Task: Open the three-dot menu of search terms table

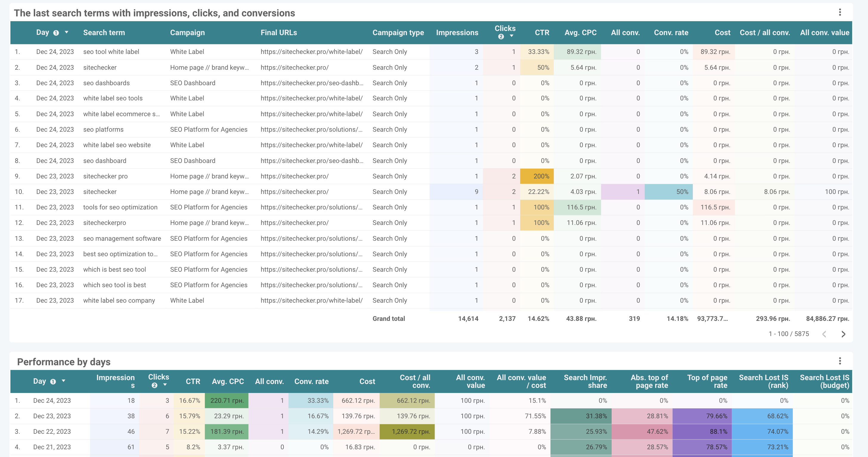Action: point(840,13)
